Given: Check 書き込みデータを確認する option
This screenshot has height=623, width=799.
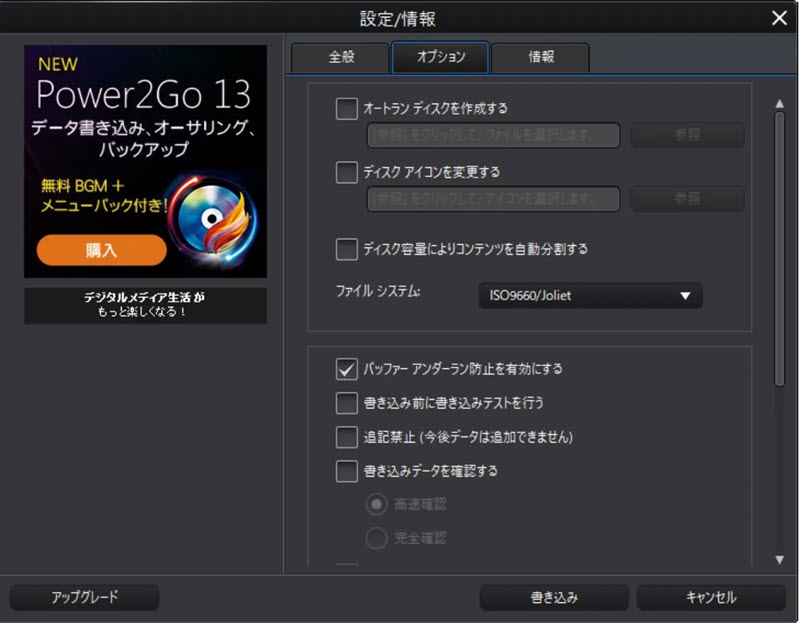Looking at the screenshot, I should click(347, 471).
